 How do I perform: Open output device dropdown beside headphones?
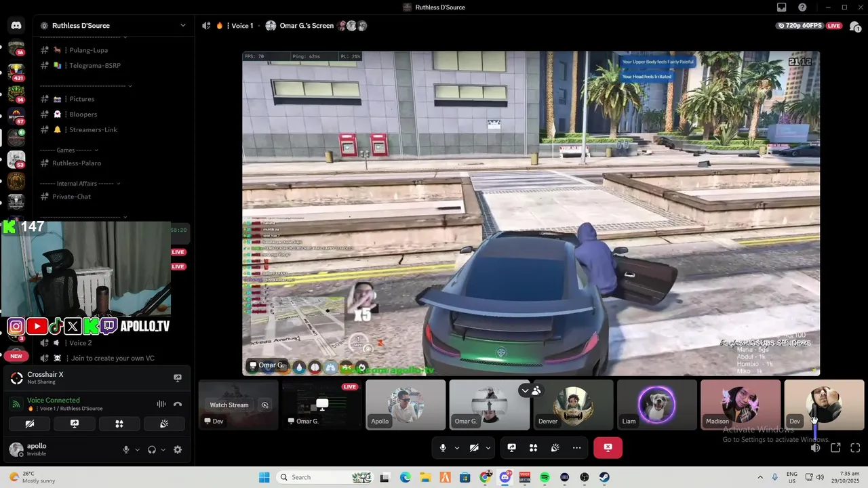tap(163, 449)
